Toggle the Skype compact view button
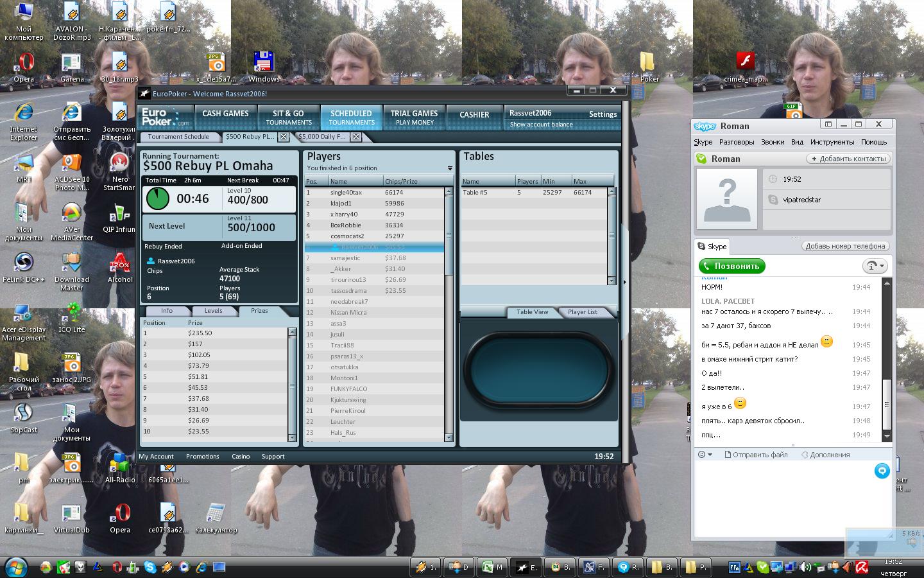924x578 pixels. (x=828, y=125)
